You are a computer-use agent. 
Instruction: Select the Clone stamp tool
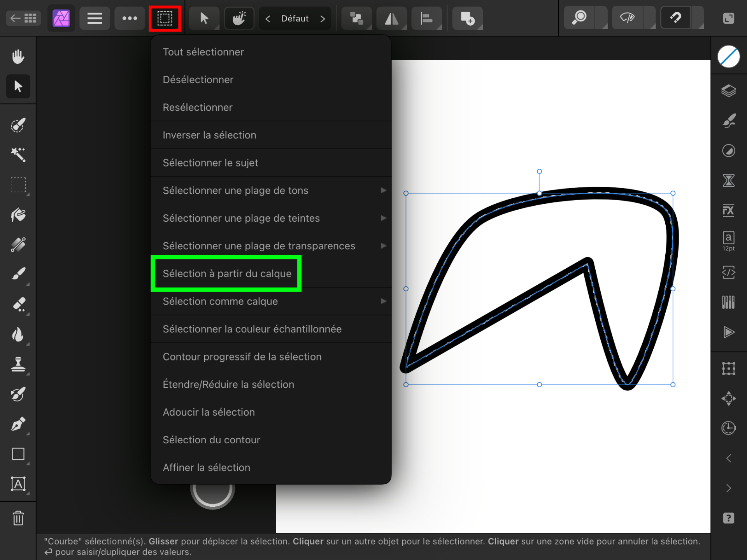18,364
